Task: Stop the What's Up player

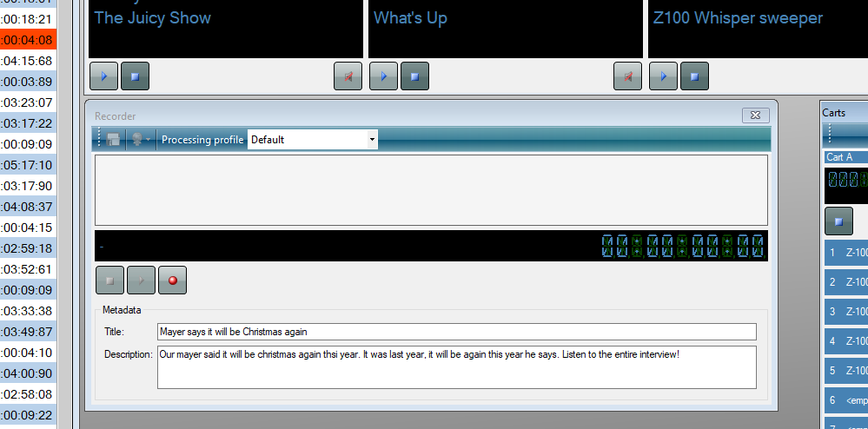Action: (x=415, y=76)
